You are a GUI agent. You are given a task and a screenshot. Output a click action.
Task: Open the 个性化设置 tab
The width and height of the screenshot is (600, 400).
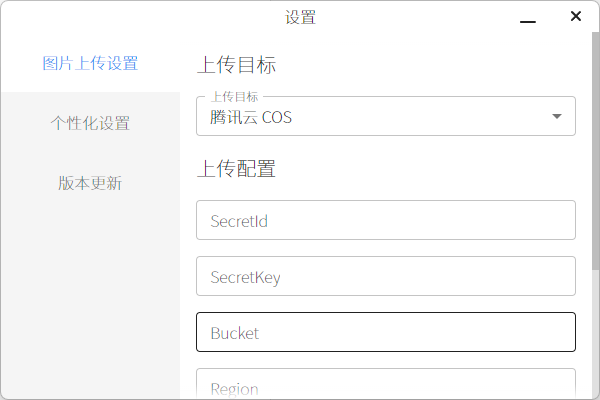[90, 124]
